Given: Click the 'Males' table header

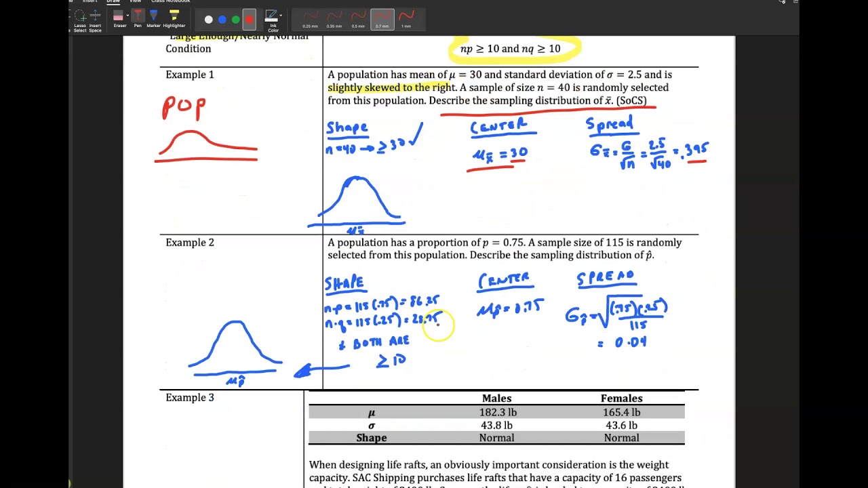Looking at the screenshot, I should click(496, 399).
